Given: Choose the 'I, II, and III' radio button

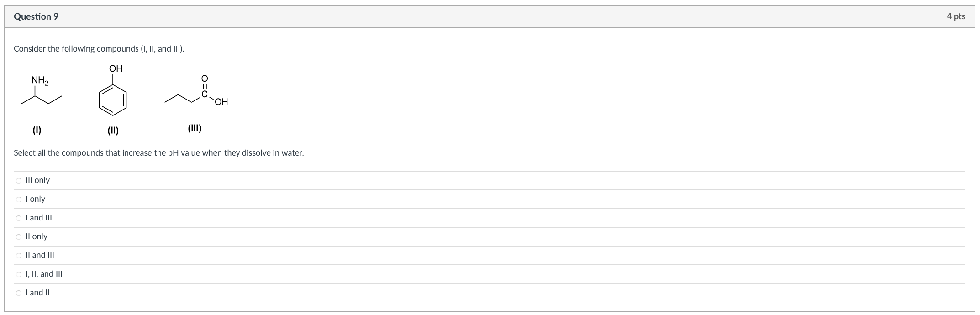Looking at the screenshot, I should (x=19, y=274).
